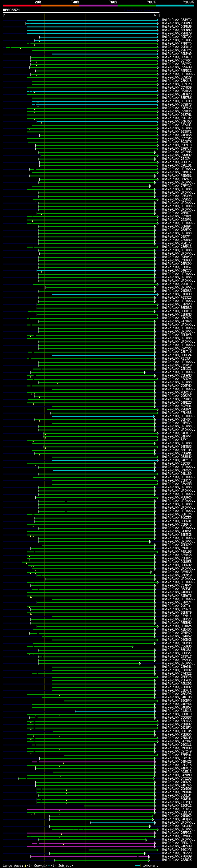This screenshot has height=868, width=197.
Task: Open hit UniRef100_A9NQ79
Action: [177, 33]
